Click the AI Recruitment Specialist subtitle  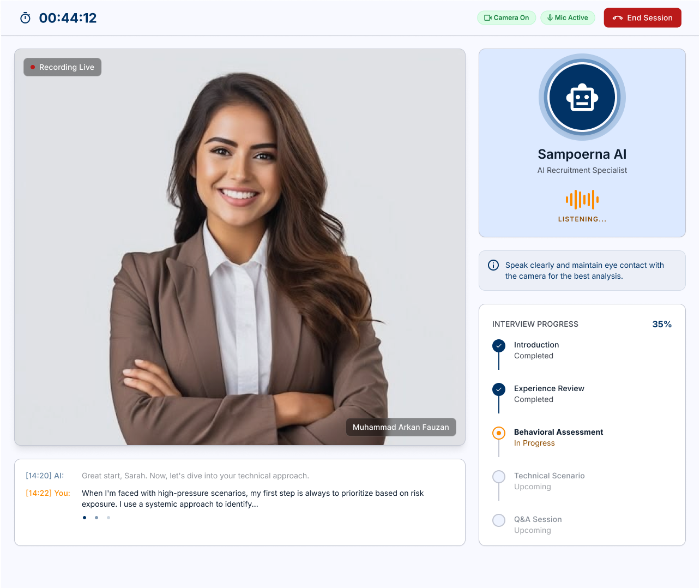coord(582,170)
